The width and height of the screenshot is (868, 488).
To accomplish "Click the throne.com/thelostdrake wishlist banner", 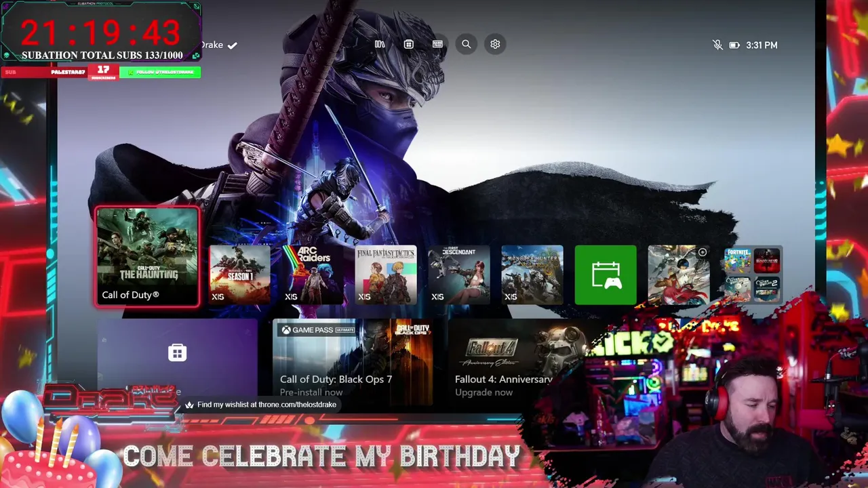I will click(x=261, y=405).
